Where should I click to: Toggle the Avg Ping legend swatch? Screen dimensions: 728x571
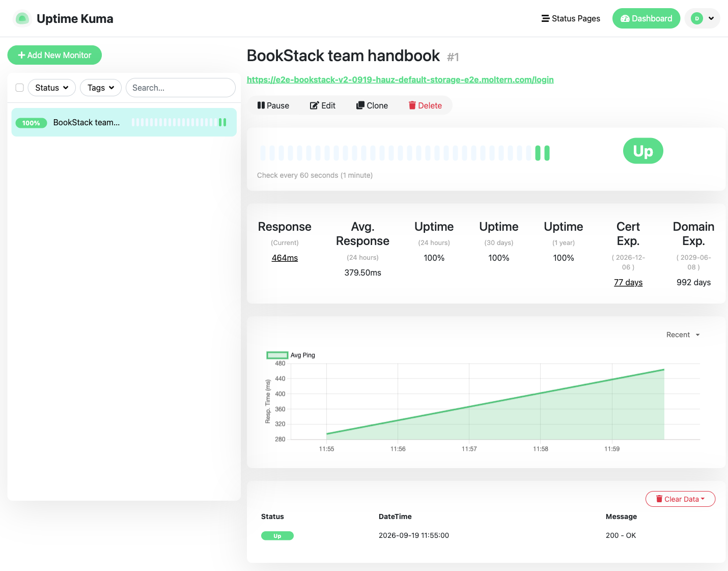[x=277, y=355]
